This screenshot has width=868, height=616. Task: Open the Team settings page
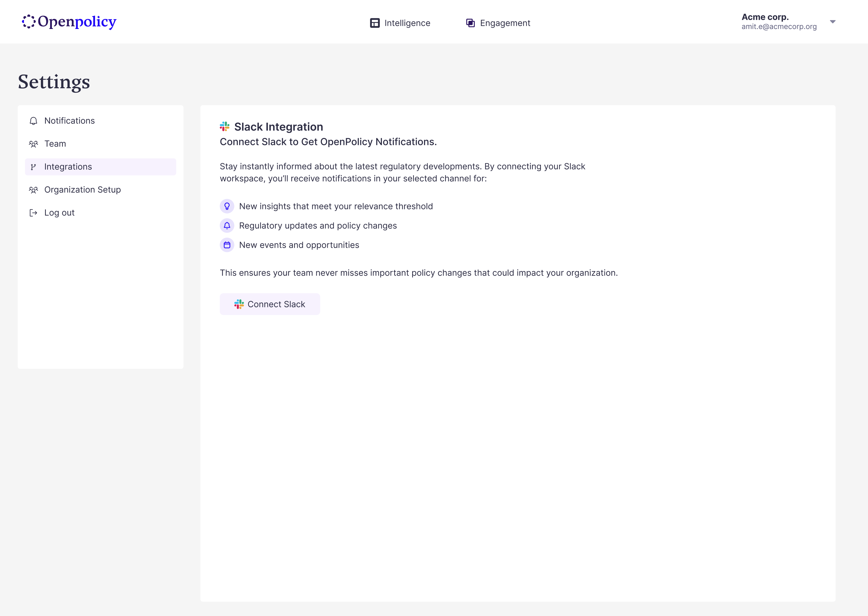tap(55, 144)
